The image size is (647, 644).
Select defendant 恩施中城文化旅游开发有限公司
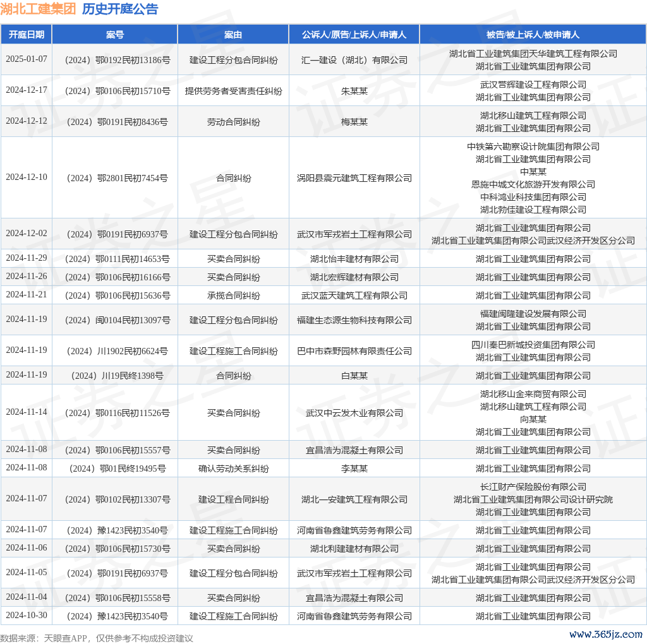(533, 184)
